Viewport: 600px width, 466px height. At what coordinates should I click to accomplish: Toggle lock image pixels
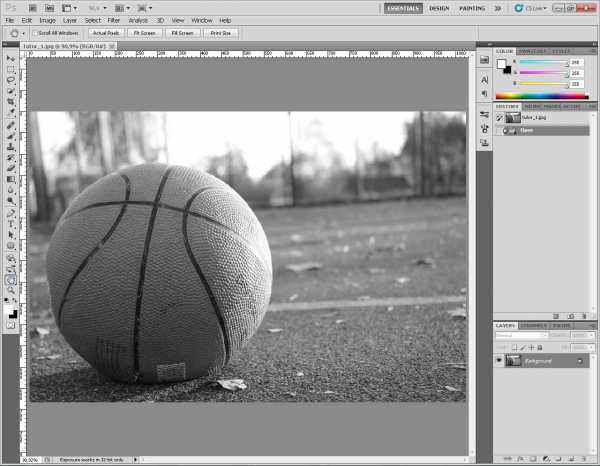523,348
